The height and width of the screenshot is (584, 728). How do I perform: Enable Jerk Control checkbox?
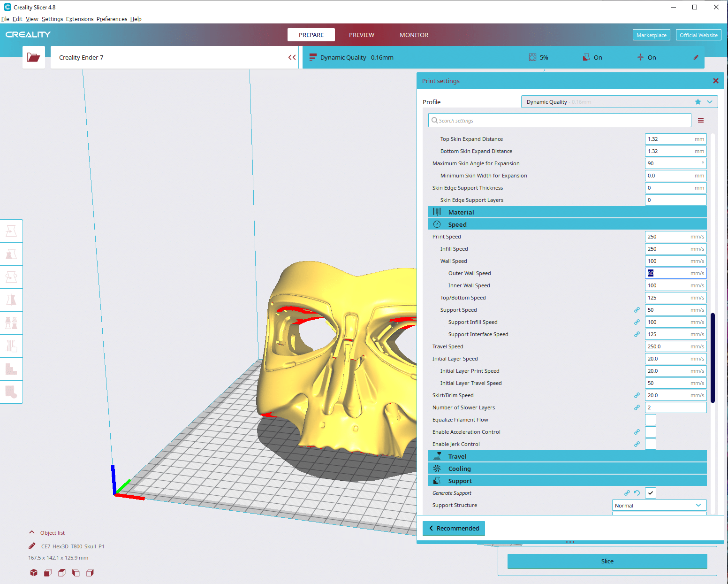[651, 444]
